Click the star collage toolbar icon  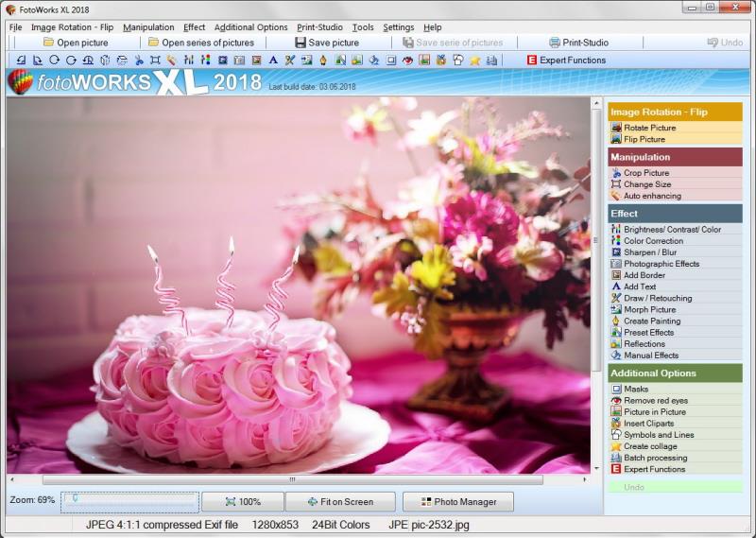475,60
